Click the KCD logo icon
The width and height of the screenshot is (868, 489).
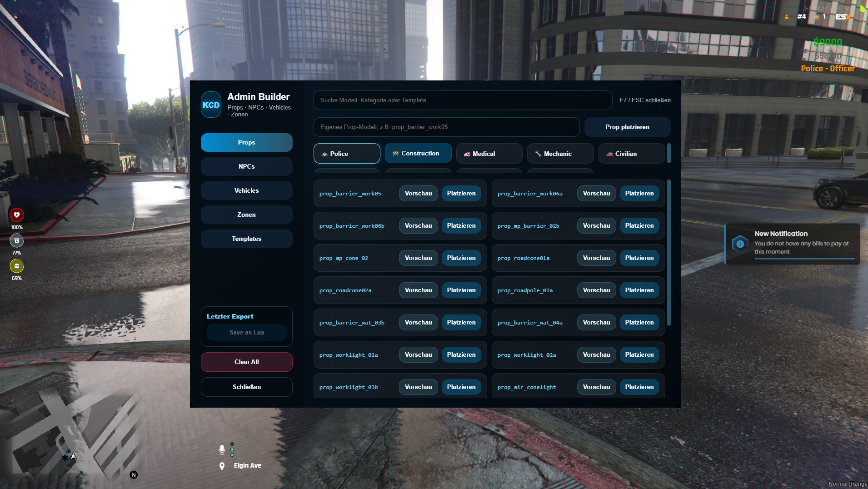[x=211, y=105]
